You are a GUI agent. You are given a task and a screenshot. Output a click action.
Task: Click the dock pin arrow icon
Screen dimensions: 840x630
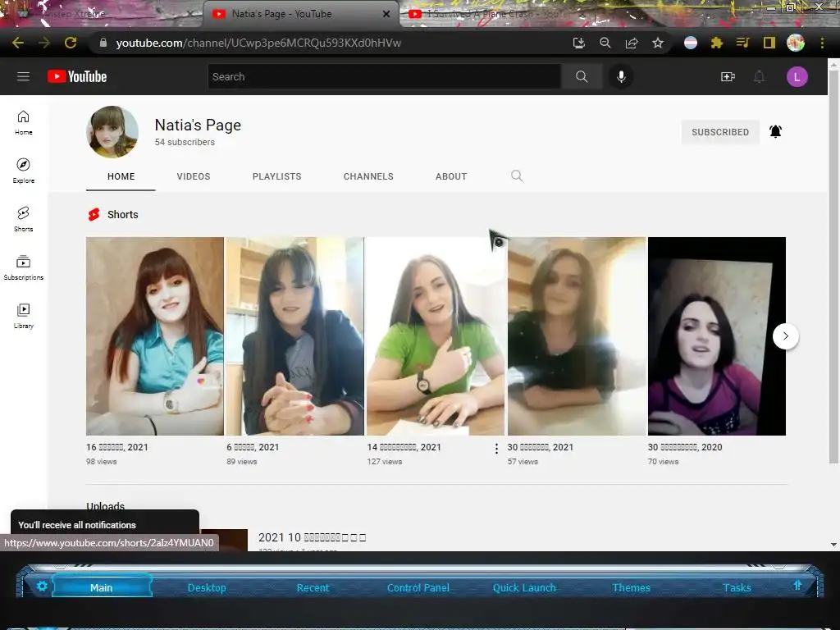797,585
